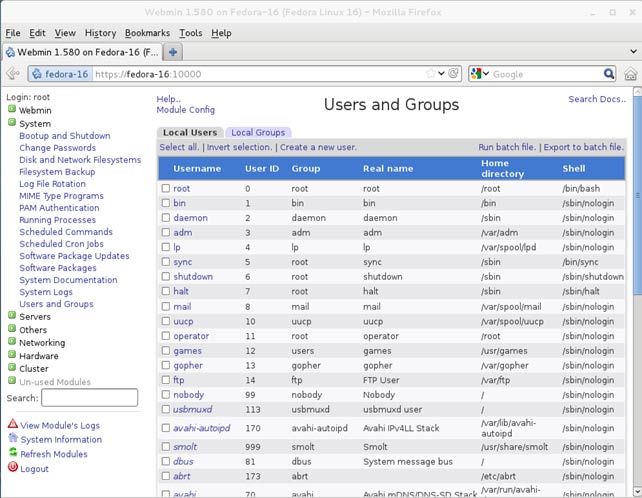Expand the Servers category icon
This screenshot has height=498, width=642.
(x=12, y=316)
